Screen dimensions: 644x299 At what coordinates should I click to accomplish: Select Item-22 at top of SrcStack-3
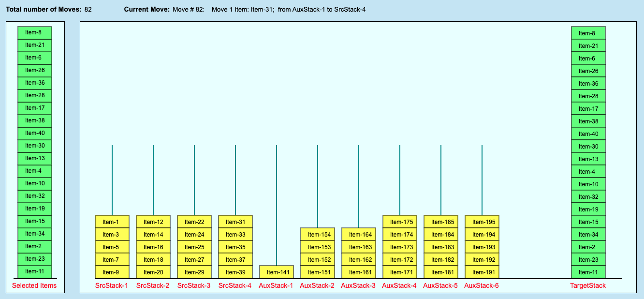(194, 222)
